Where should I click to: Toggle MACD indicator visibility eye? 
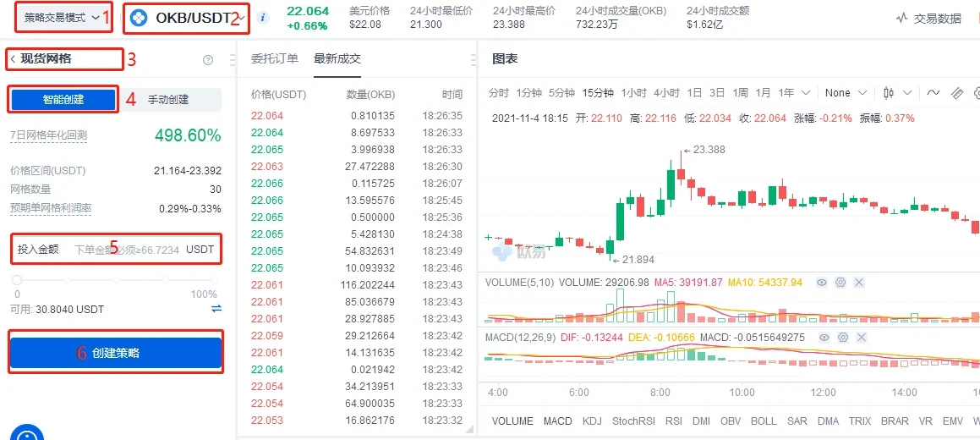point(825,337)
